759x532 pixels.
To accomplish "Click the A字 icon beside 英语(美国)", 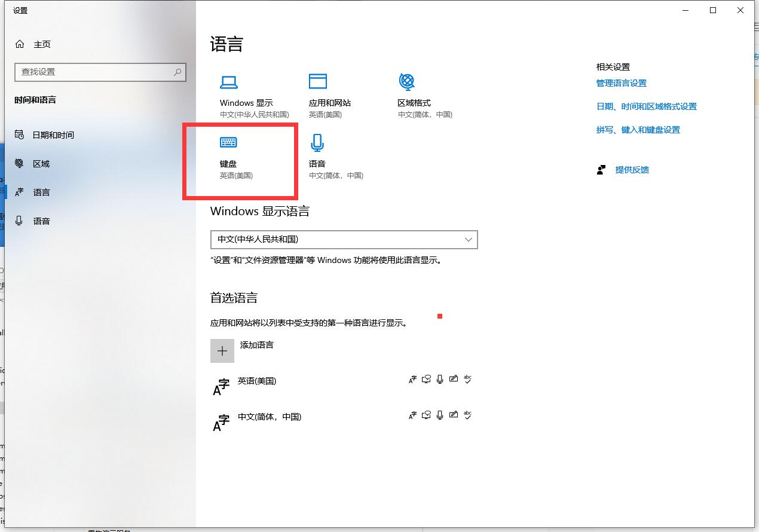I will point(221,387).
